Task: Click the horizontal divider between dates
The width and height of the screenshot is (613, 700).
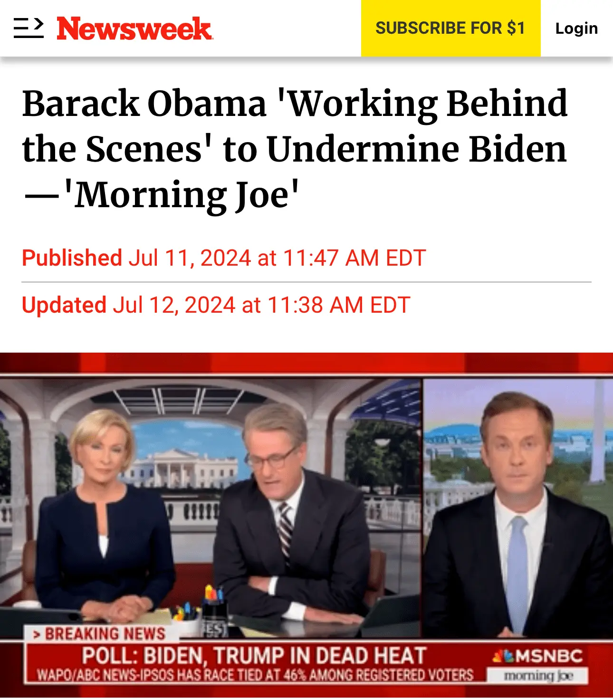Action: pos(306,282)
